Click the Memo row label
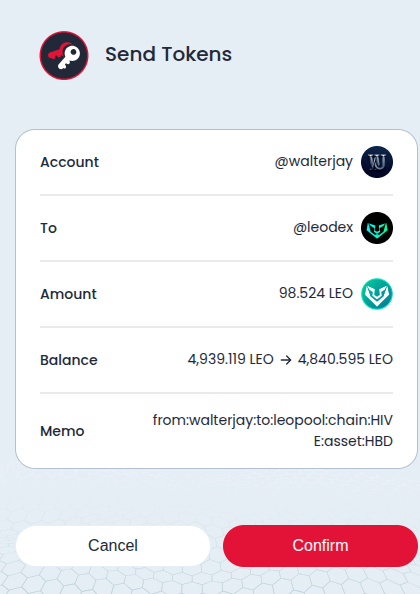 (x=62, y=431)
